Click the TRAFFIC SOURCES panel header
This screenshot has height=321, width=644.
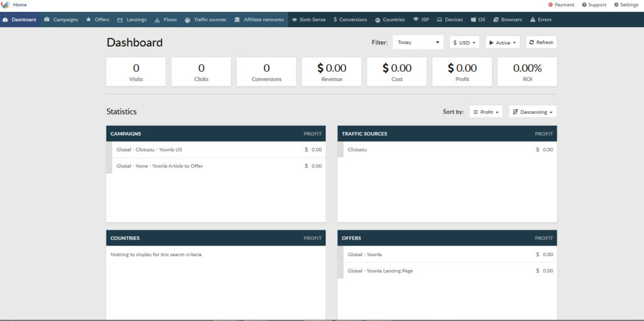[x=447, y=133]
